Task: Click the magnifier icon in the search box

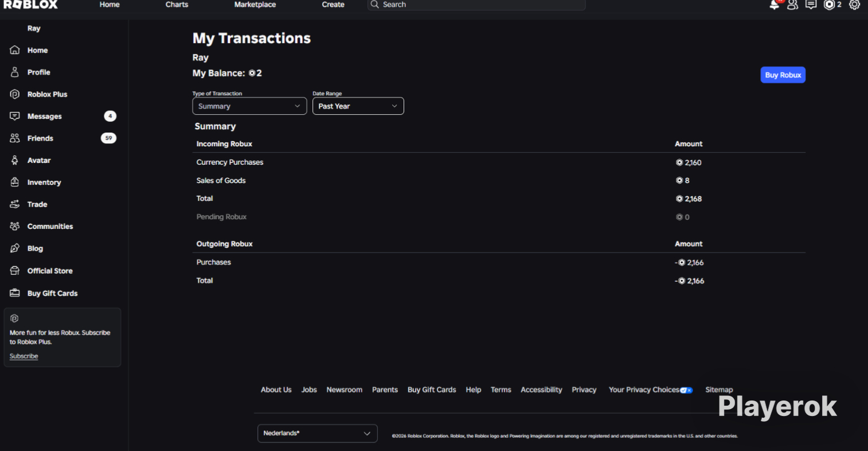Action: [374, 5]
